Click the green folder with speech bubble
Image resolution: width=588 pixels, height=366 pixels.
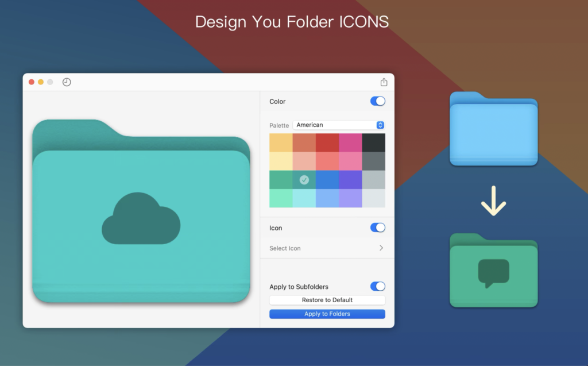(493, 271)
